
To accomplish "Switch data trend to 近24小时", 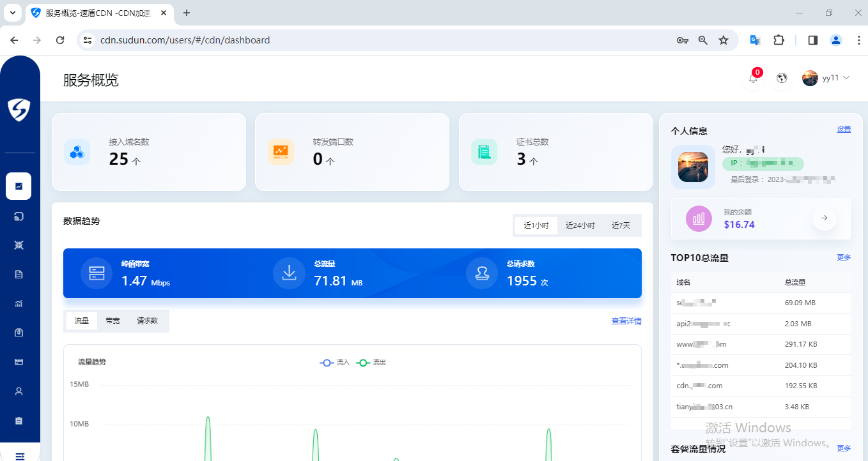I will (580, 225).
